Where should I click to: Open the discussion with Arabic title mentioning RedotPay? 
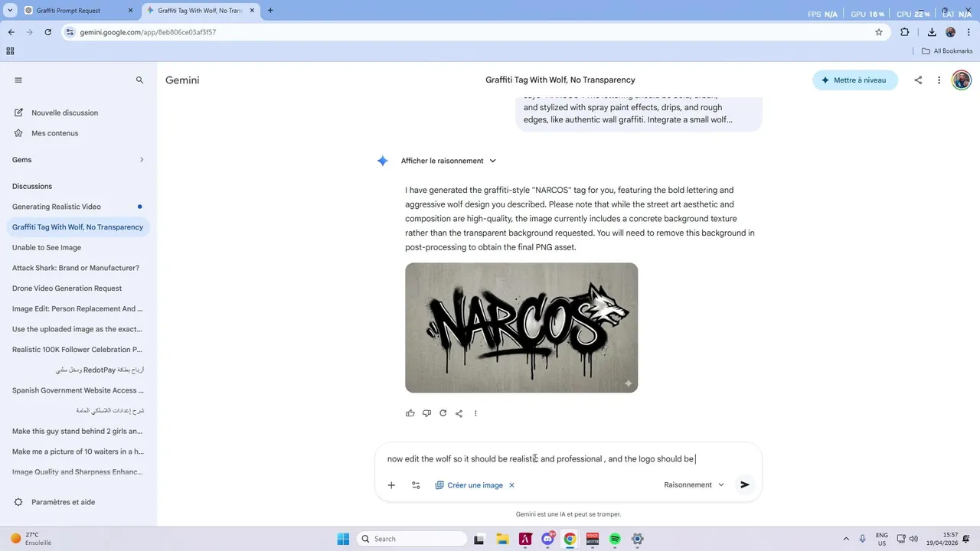77,370
